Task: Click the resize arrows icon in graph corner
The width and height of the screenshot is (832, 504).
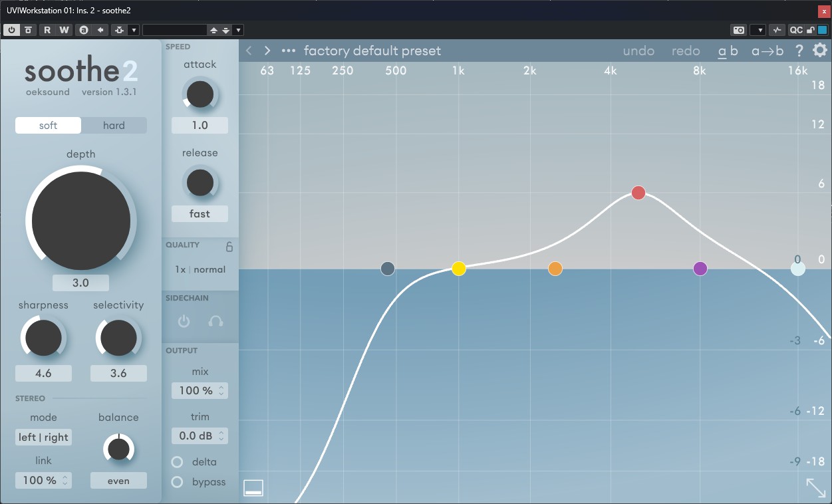Action: tap(816, 487)
